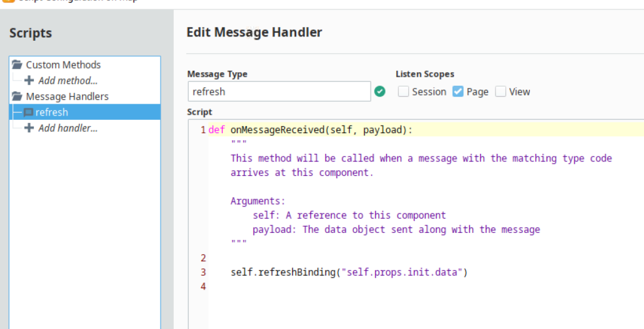The width and height of the screenshot is (644, 329).
Task: Click the speech bubble icon on refresh
Action: tap(28, 112)
